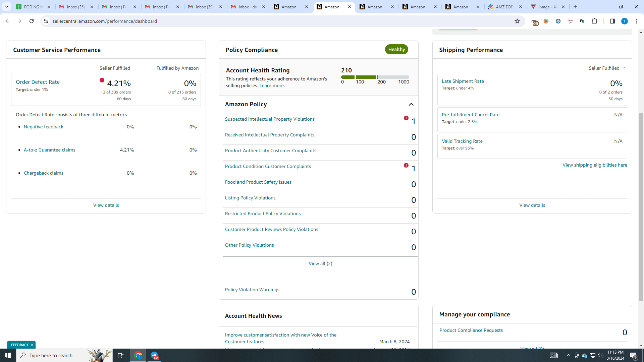Open Customer Product Reviews Policy Violations

pyautogui.click(x=272, y=229)
